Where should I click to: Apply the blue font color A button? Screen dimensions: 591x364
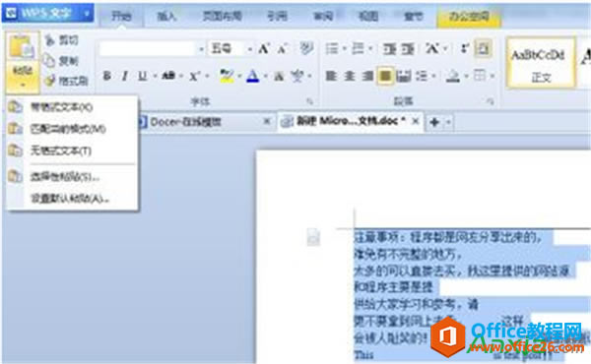coord(253,76)
